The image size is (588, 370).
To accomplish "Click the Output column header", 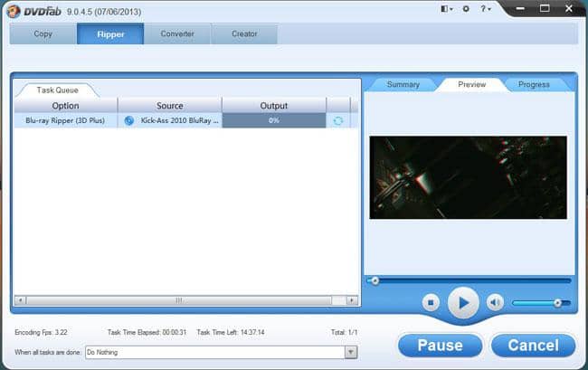I will 274,106.
